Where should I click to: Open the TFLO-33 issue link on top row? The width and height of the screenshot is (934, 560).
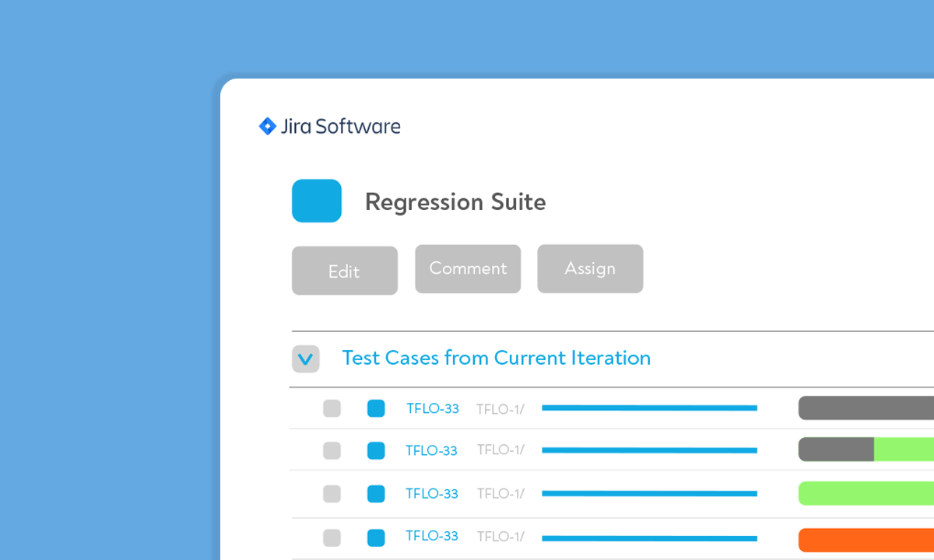point(432,408)
